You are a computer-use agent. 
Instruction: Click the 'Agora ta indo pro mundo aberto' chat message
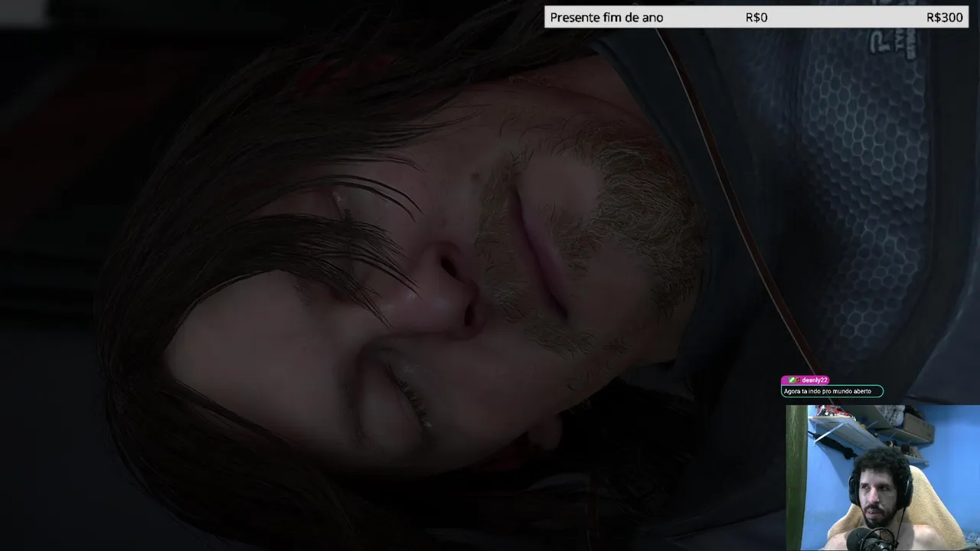point(831,391)
